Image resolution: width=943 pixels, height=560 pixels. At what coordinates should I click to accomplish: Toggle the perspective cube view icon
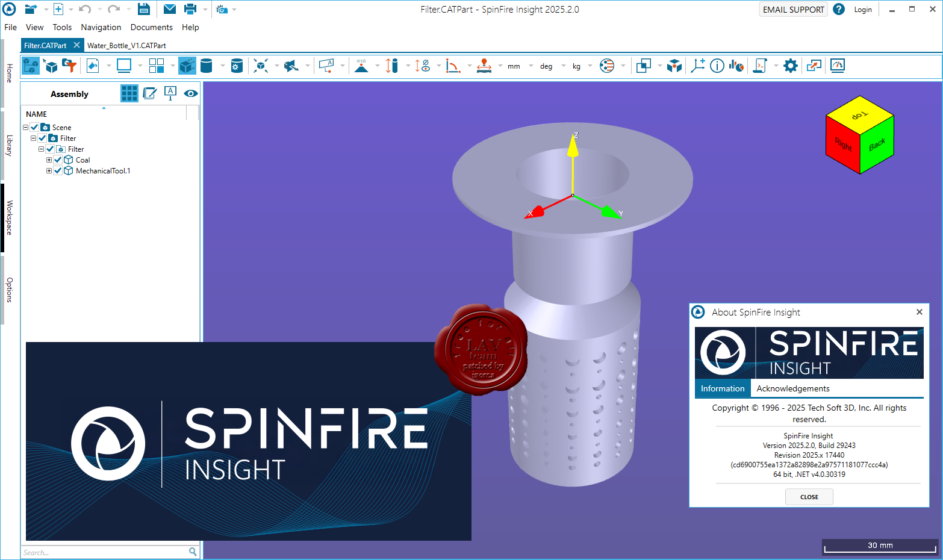click(x=187, y=66)
